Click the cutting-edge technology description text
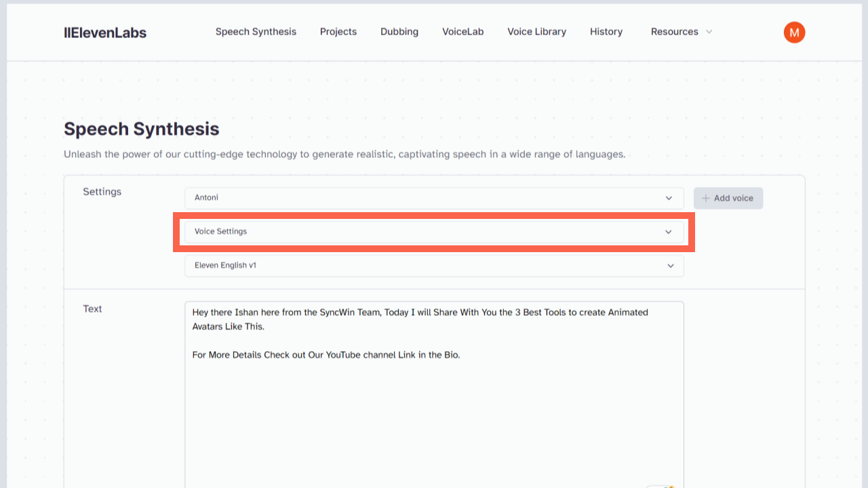868x488 pixels. tap(344, 155)
